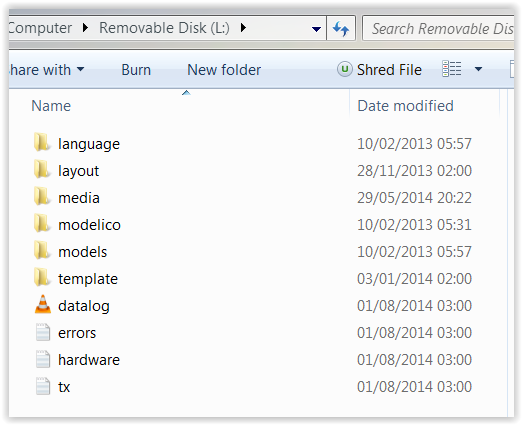
Task: Click the Search Removable Disk input field
Action: 438,29
